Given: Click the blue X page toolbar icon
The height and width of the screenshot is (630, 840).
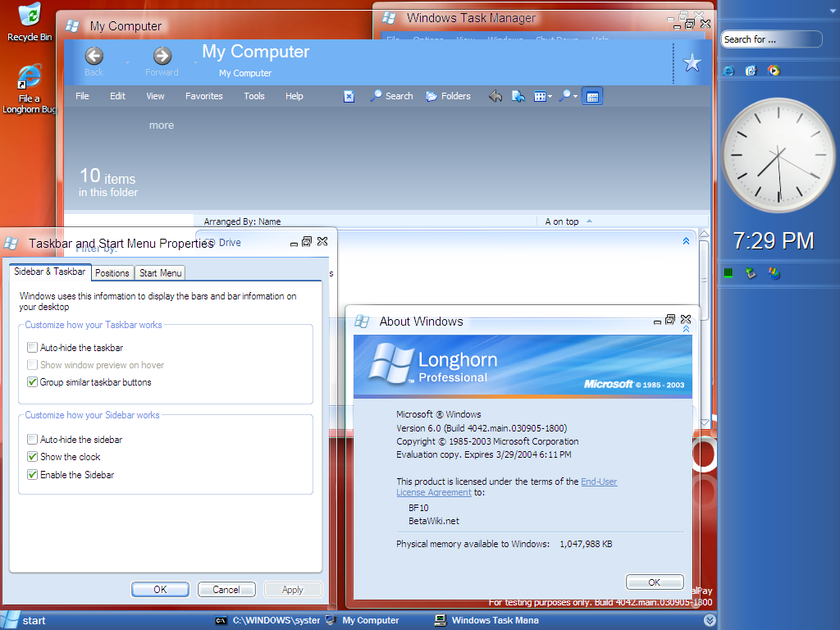Looking at the screenshot, I should pos(349,97).
